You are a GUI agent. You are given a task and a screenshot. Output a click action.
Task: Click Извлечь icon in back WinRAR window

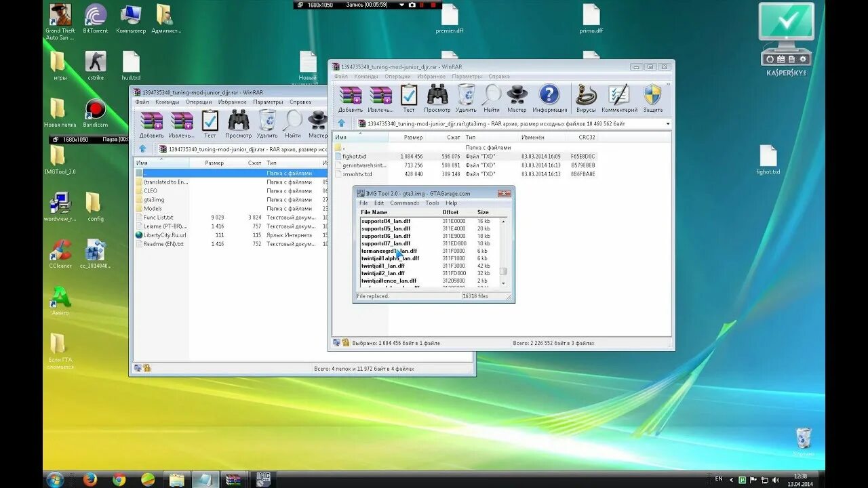182,125
